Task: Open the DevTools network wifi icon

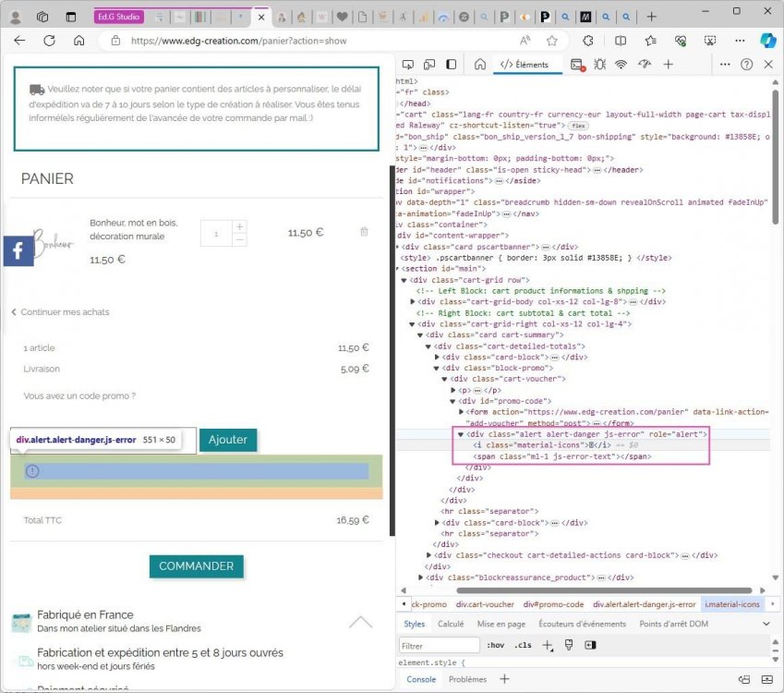Action: tap(621, 65)
